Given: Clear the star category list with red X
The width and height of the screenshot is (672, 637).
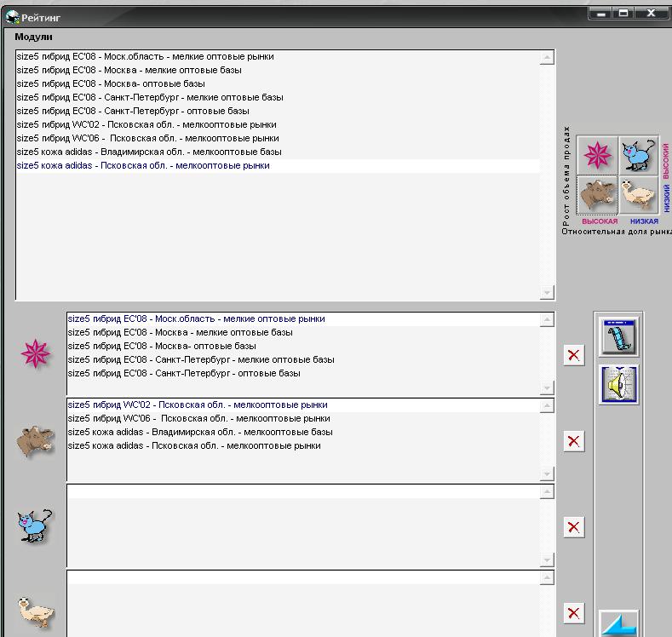Looking at the screenshot, I should (574, 355).
